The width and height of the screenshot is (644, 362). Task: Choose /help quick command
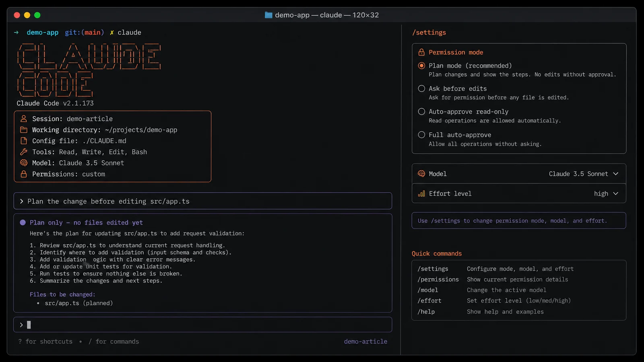426,312
